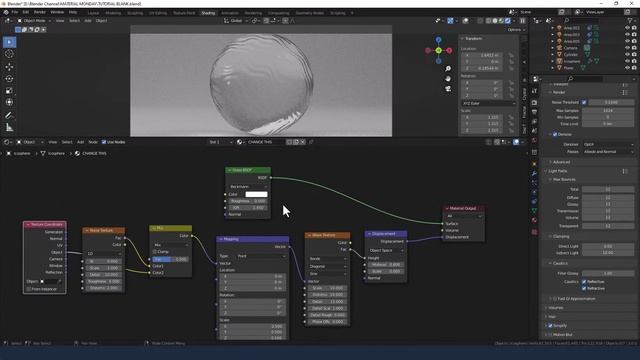The height and width of the screenshot is (360, 640).
Task: Toggle the Denoise checkbox
Action: (x=555, y=134)
